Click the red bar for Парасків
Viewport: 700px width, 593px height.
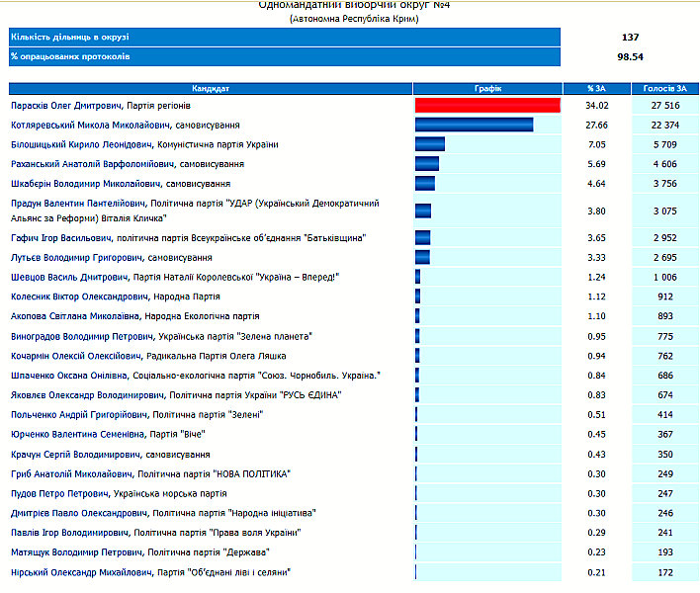[487, 106]
